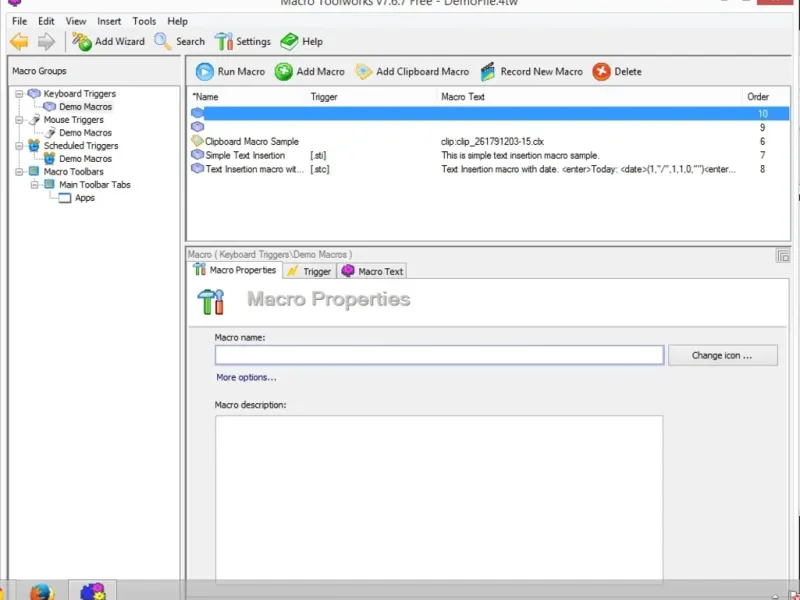800x600 pixels.
Task: Click the 'This is simple text insertion' cell
Action: [520, 155]
